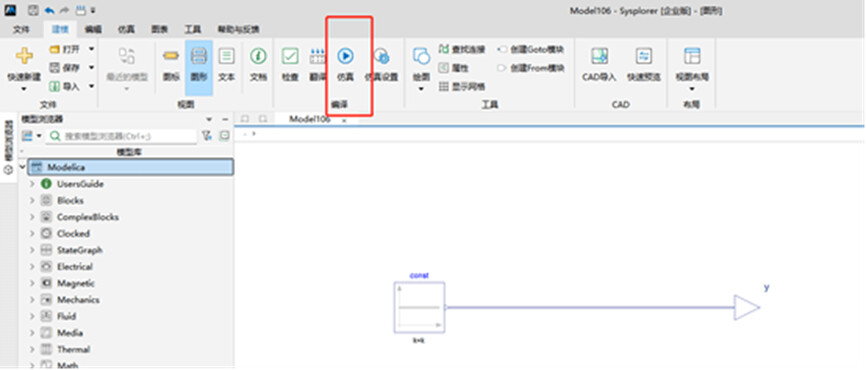Click the 快速新建 plus icon
Viewport: 866px width, 370px height.
tap(24, 56)
